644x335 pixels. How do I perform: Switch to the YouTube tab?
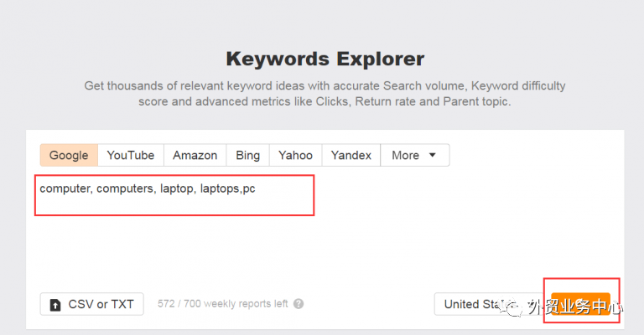click(131, 155)
